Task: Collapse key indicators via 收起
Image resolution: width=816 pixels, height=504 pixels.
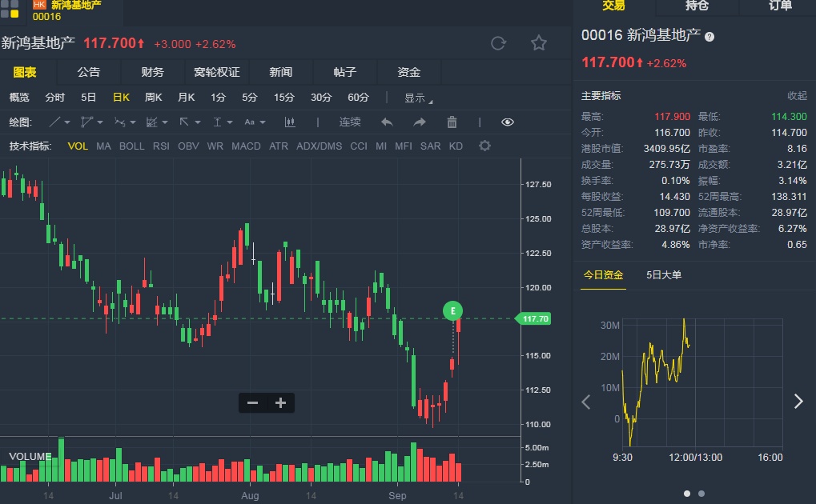Action: [x=797, y=95]
